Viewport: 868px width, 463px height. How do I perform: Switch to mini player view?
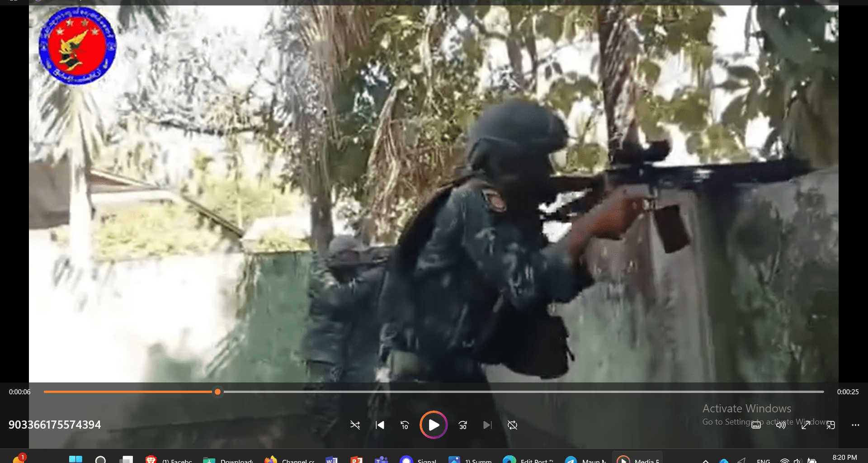point(830,425)
